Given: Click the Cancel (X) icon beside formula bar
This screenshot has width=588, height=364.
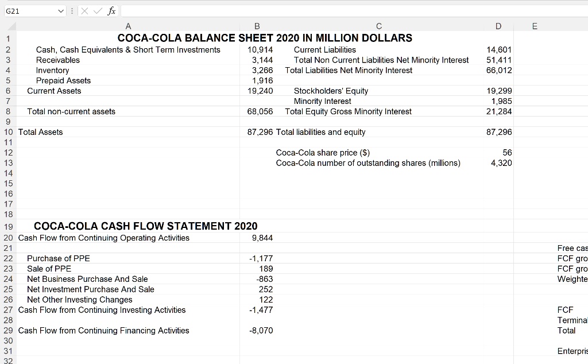Looking at the screenshot, I should (84, 10).
